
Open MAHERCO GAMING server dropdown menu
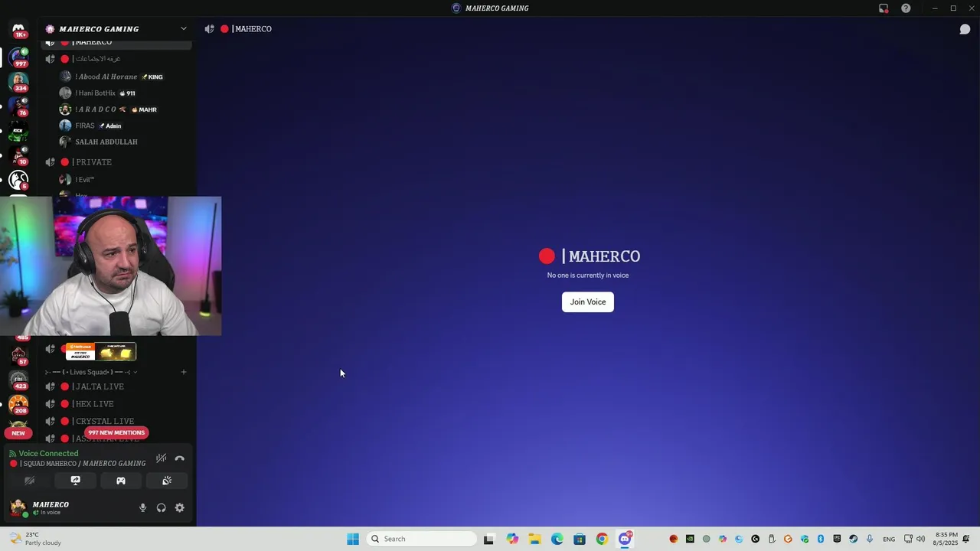tap(183, 29)
